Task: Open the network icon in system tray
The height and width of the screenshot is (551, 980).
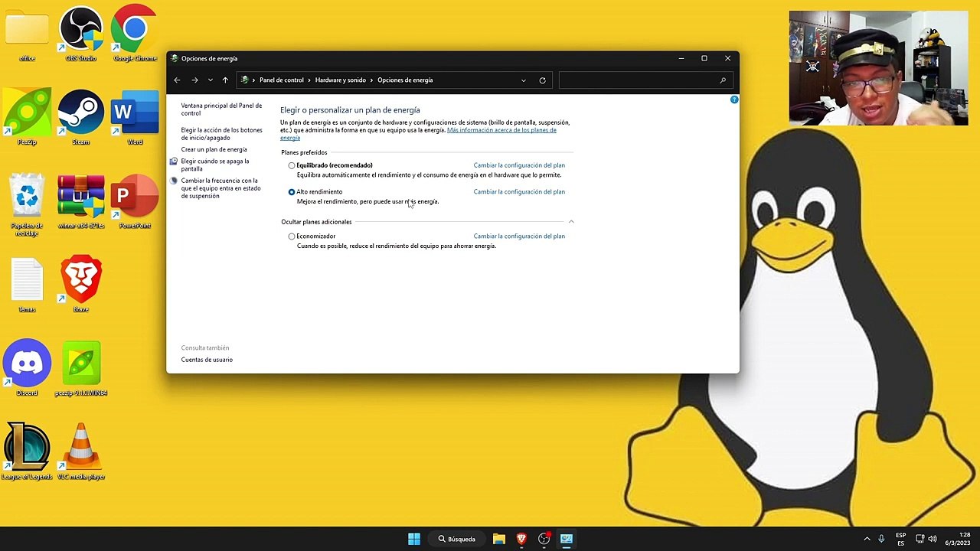Action: (920, 539)
